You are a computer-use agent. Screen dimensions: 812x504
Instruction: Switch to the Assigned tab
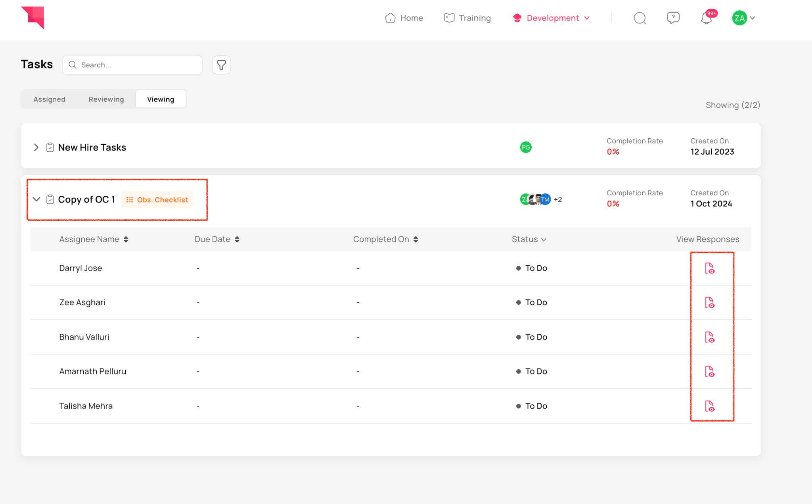click(x=50, y=99)
